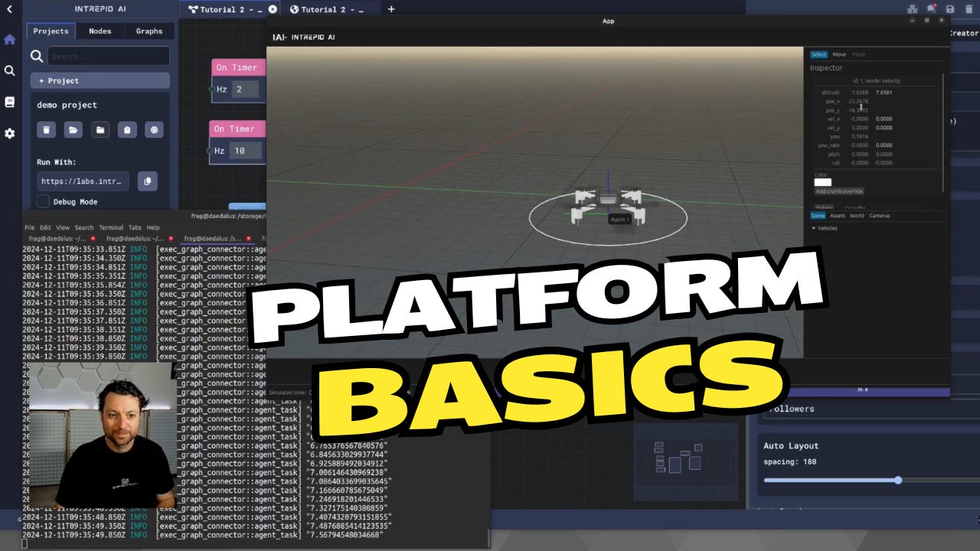Click the network diagram icon in the top-right toolbar
This screenshot has width=980, height=551.
coord(912,9)
